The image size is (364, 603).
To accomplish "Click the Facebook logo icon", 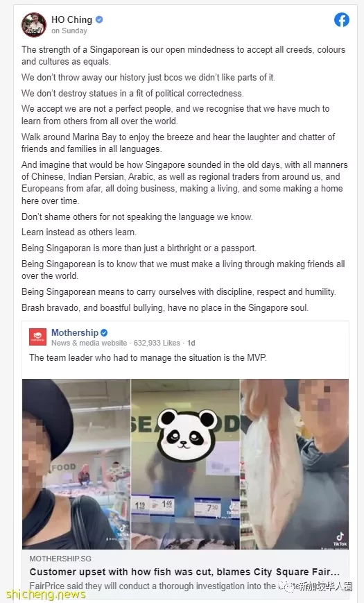I will (x=341, y=20).
